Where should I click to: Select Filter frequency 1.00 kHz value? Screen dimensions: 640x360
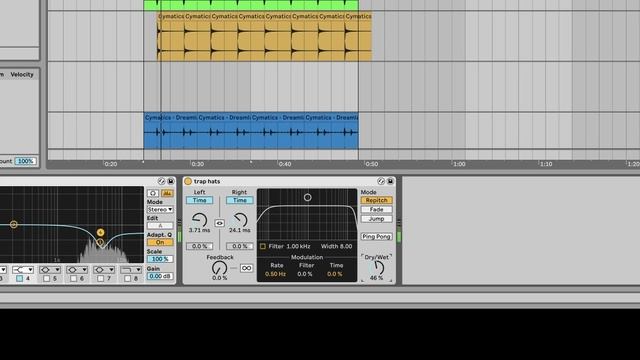(298, 246)
